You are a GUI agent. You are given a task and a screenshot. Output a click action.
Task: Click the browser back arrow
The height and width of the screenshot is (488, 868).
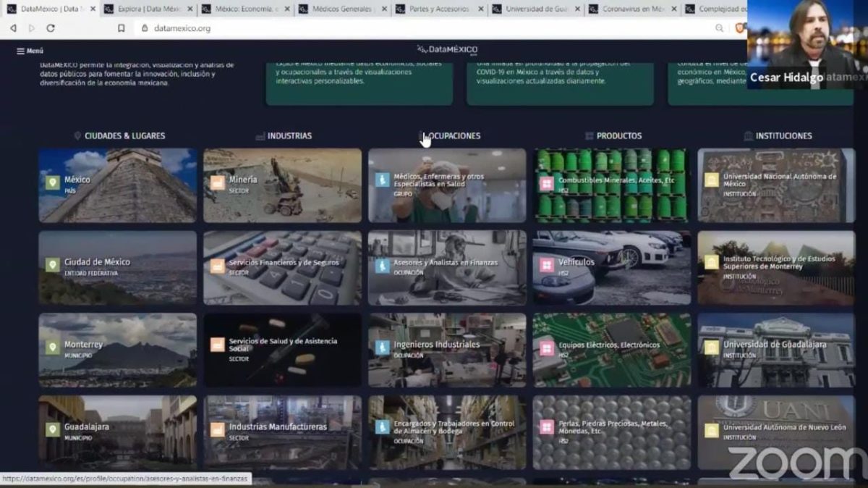tap(13, 28)
